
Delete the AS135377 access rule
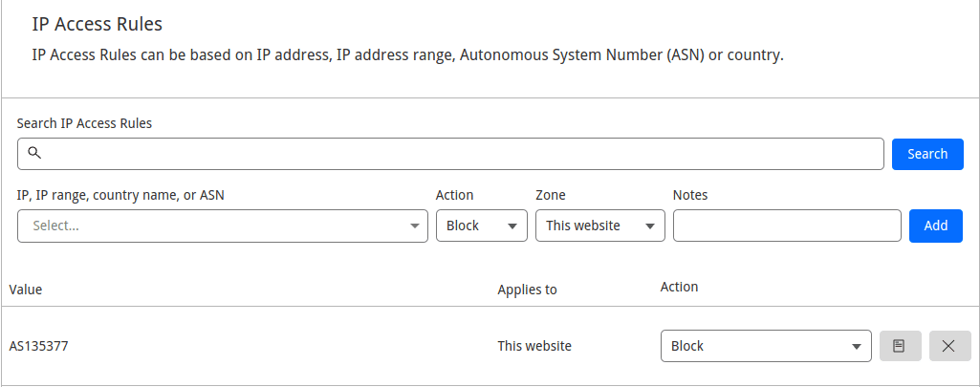(x=949, y=346)
